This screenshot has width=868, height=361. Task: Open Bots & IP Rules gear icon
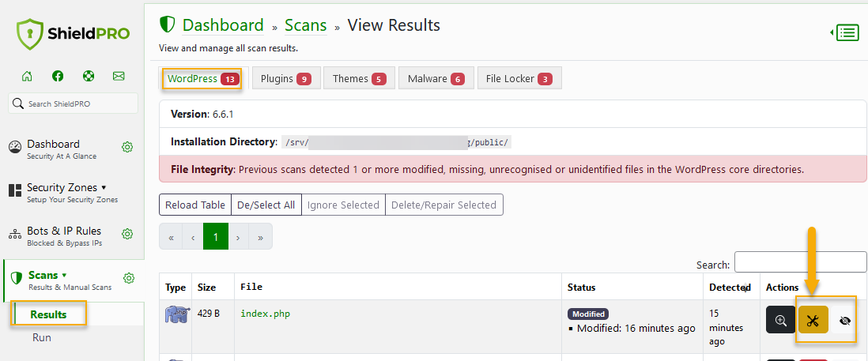127,234
